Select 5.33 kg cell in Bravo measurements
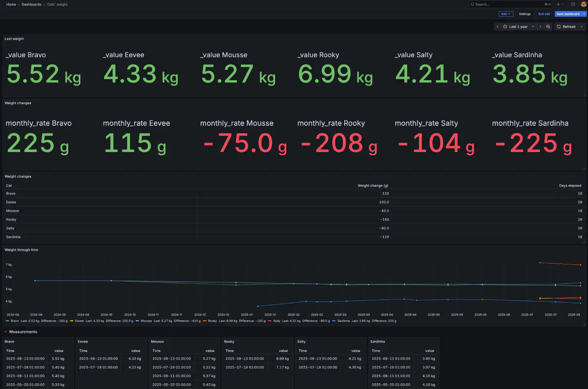The height and width of the screenshot is (389, 588). click(x=58, y=385)
